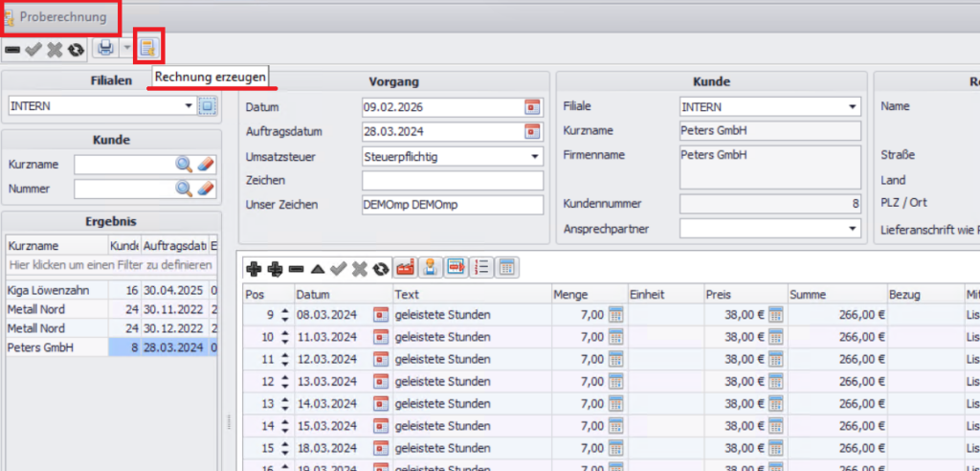Open the Filialen INTERN dropdown
The image size is (980, 471).
[189, 106]
